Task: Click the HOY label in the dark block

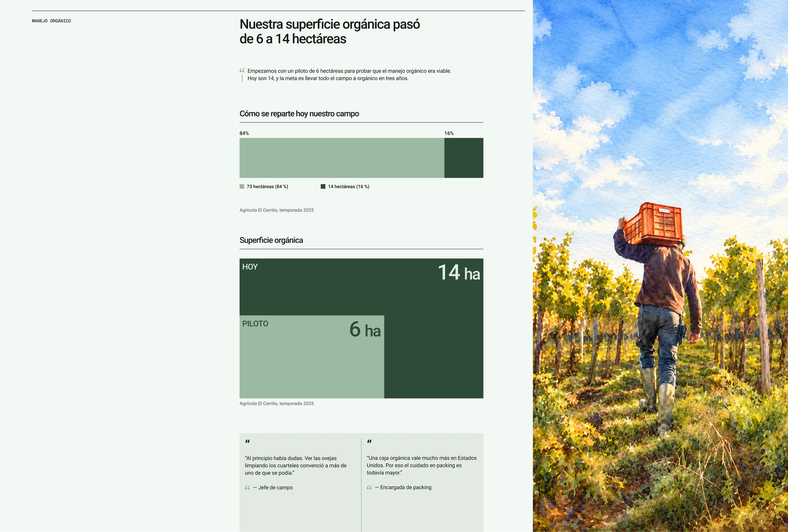Action: tap(250, 267)
